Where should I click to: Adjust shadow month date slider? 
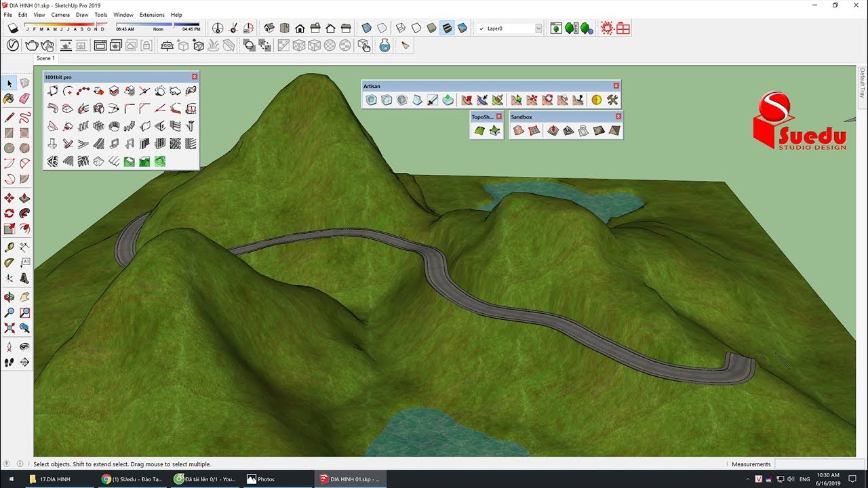coord(66,25)
